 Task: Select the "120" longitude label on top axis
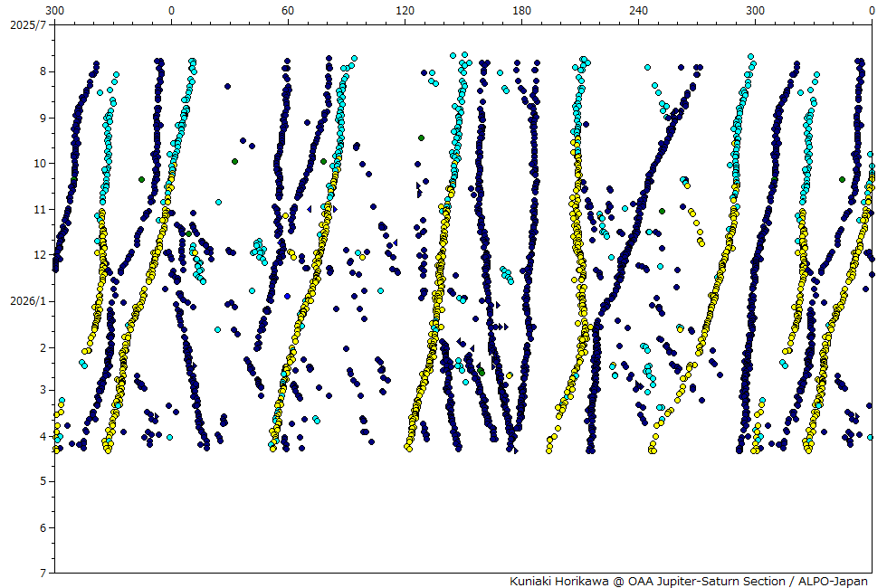405,10
